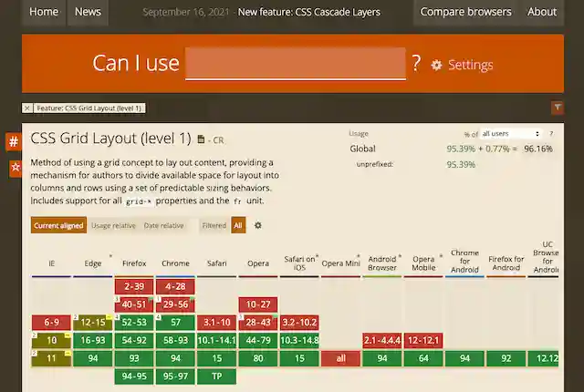Select Firefox 40-51 cell
This screenshot has height=392, width=584.
point(134,304)
